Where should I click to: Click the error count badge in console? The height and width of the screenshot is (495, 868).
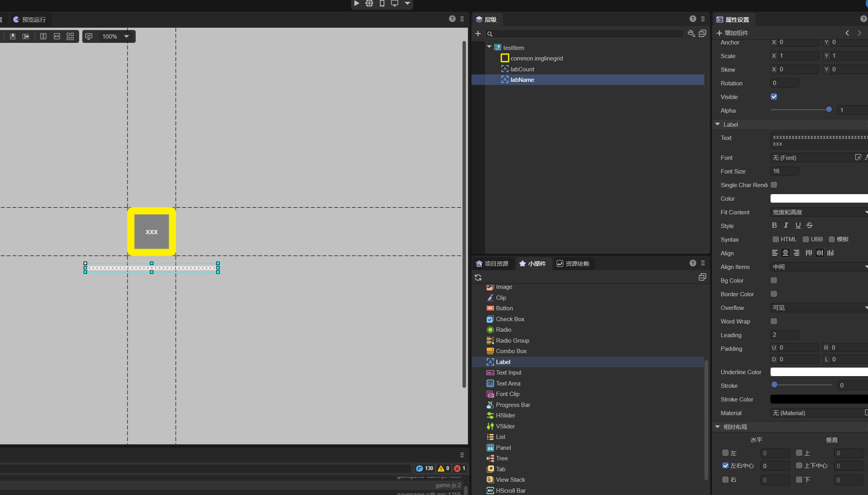point(460,468)
